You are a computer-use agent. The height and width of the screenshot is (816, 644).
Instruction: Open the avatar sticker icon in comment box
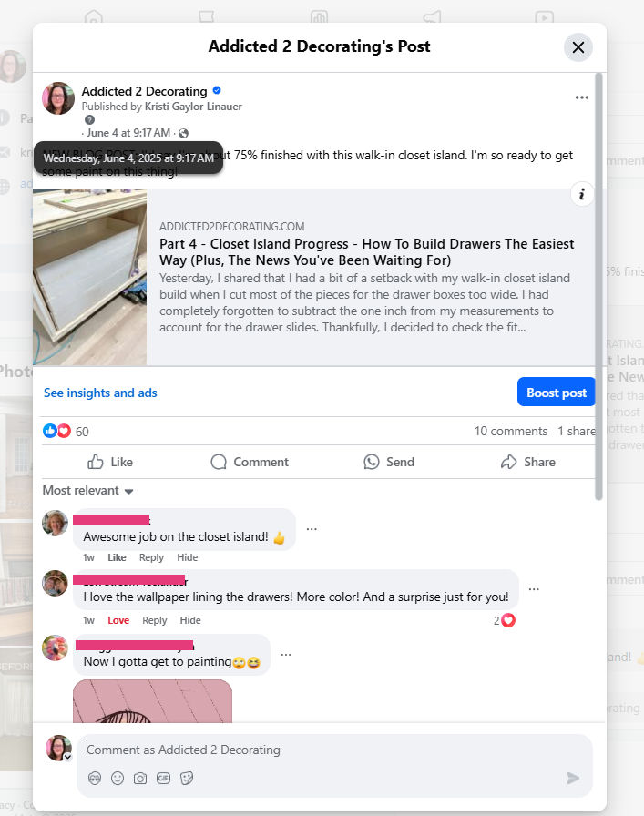[x=94, y=778]
